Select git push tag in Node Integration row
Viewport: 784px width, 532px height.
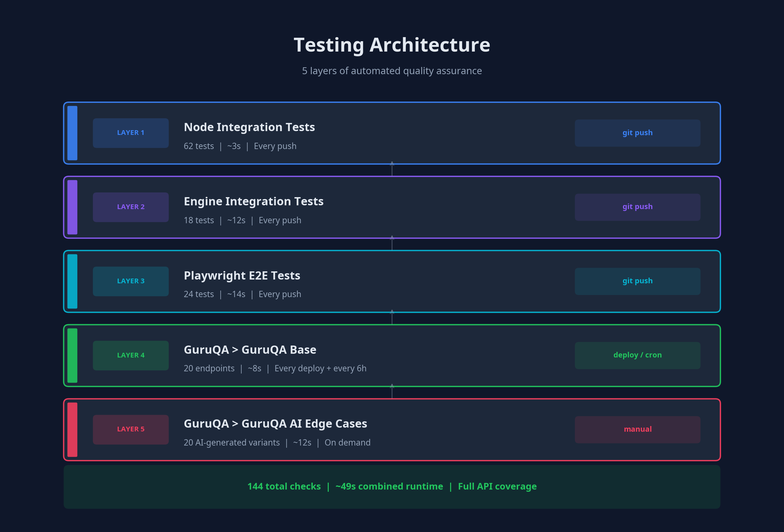click(637, 133)
